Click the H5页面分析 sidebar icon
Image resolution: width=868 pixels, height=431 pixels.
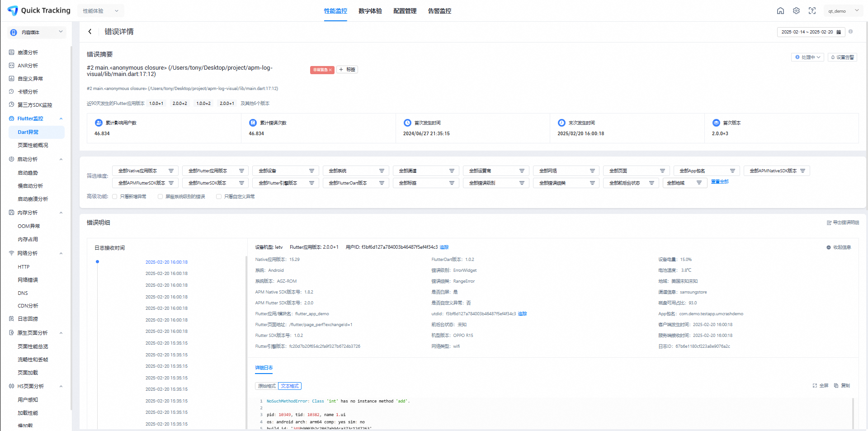click(12, 386)
